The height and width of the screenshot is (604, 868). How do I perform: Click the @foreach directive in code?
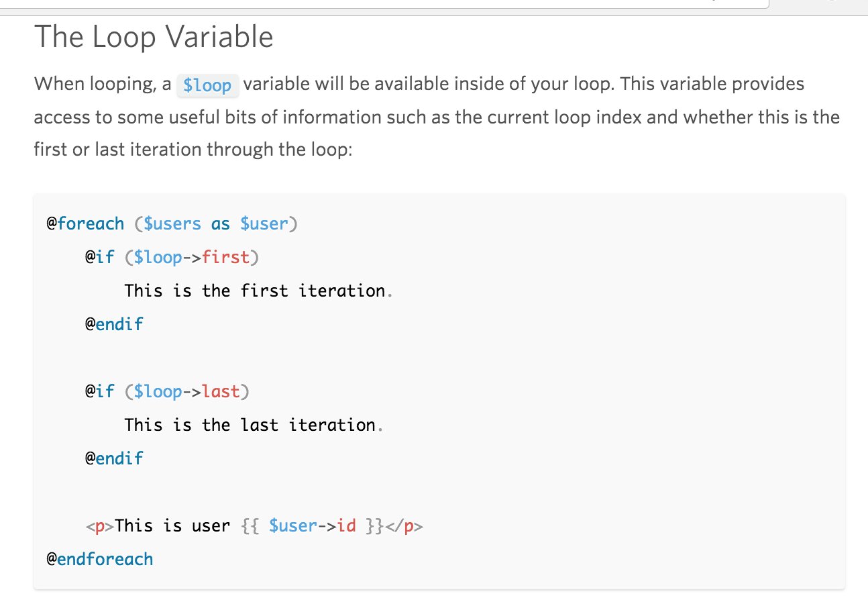pyautogui.click(x=85, y=223)
